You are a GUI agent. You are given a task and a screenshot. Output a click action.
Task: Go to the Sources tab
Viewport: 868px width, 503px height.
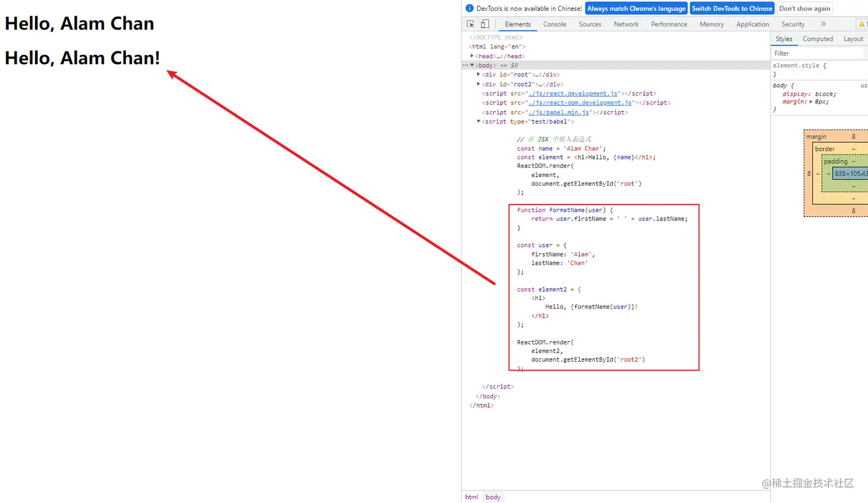[x=590, y=24]
